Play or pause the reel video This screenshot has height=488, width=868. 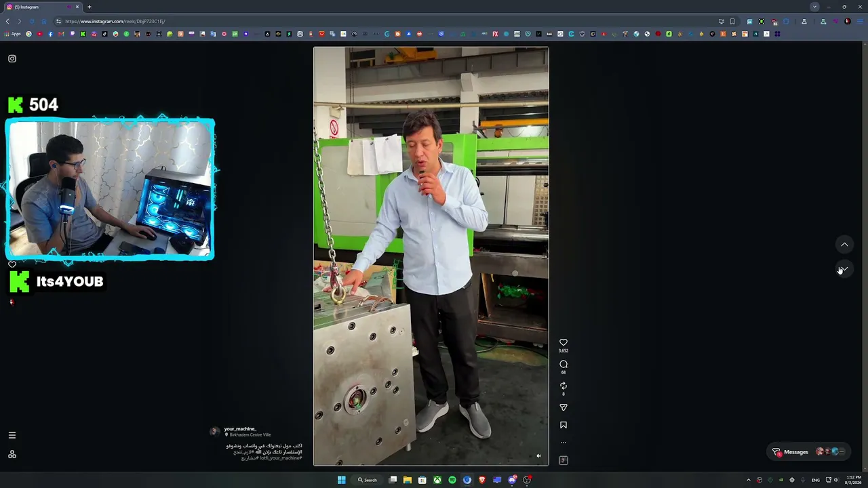[431, 256]
